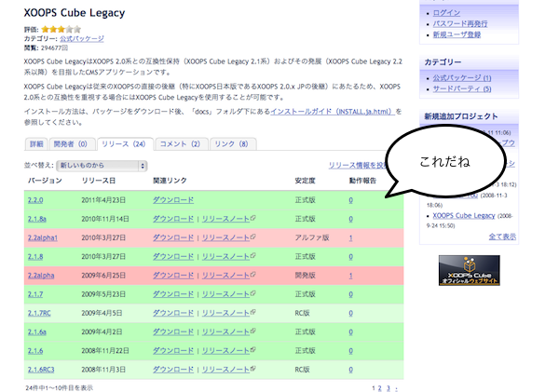Click external-link icon in 2.1.8a row
Image resolution: width=559 pixels, height=392 pixels.
tap(252, 218)
